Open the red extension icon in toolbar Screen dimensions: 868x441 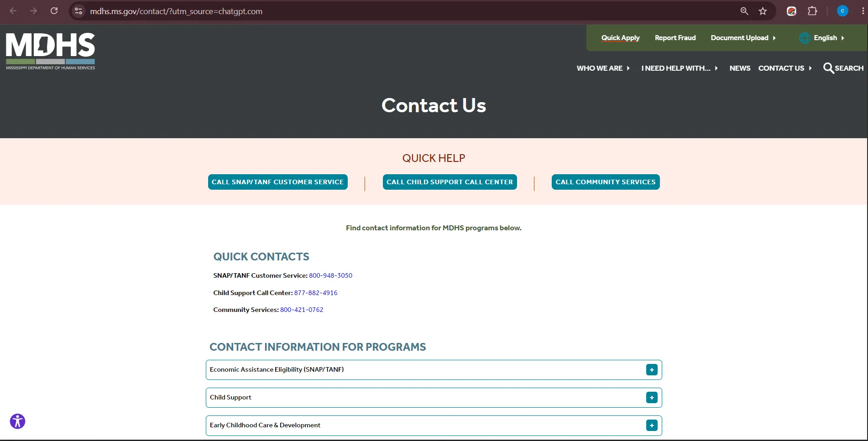pyautogui.click(x=792, y=11)
